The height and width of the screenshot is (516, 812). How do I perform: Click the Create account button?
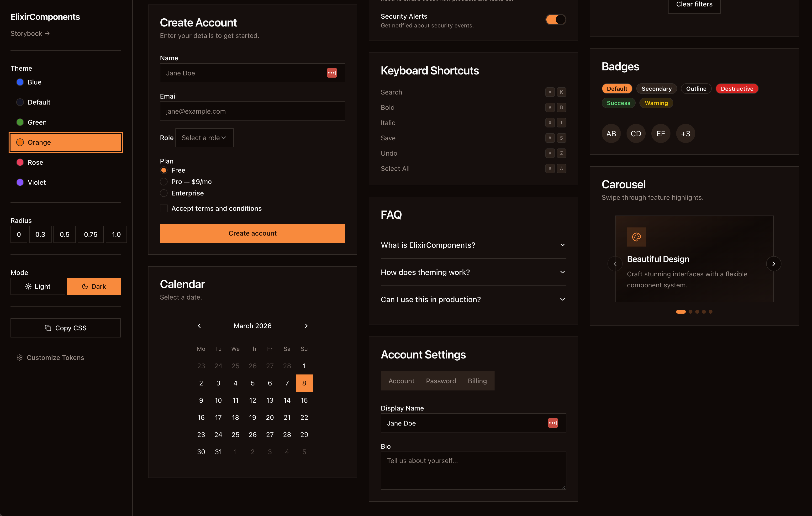point(252,233)
